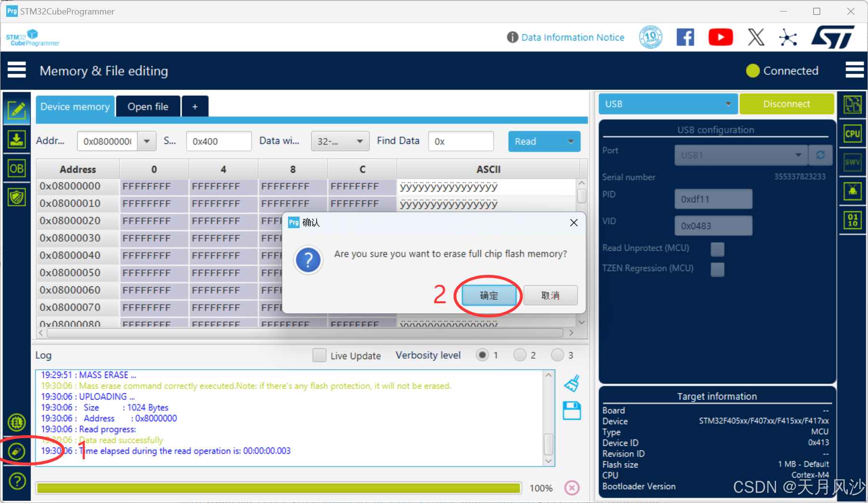Image resolution: width=868 pixels, height=503 pixels.
Task: Open the fault analyzer bug icon
Action: (x=853, y=191)
